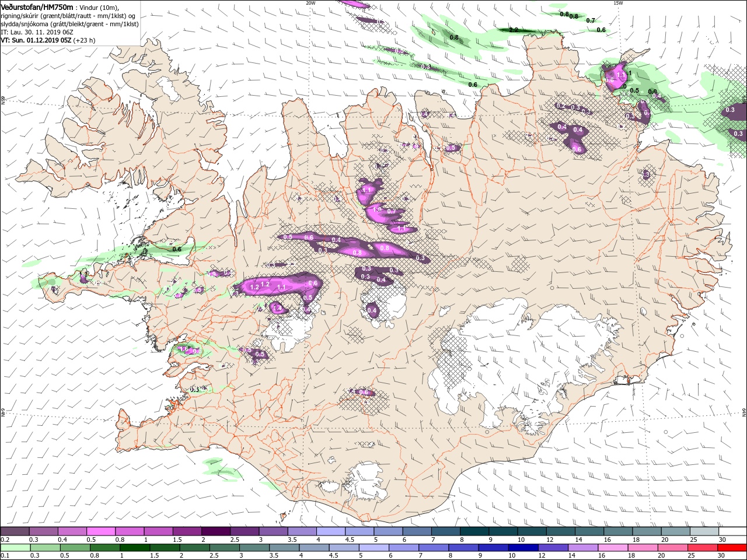Image resolution: width=747 pixels, height=560 pixels.
Task: Click the 25–30 light grey swatch in upper legend
Action: tap(704, 531)
